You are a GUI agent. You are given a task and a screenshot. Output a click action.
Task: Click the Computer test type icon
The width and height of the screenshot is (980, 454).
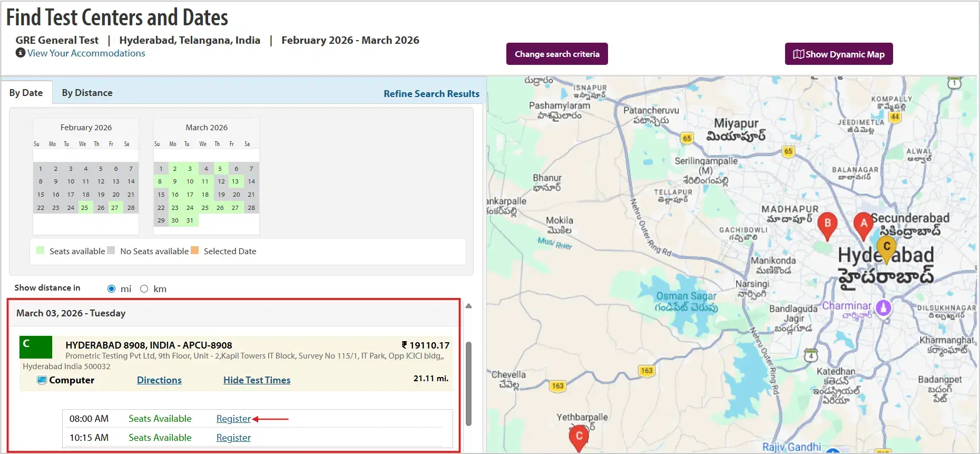pyautogui.click(x=42, y=380)
